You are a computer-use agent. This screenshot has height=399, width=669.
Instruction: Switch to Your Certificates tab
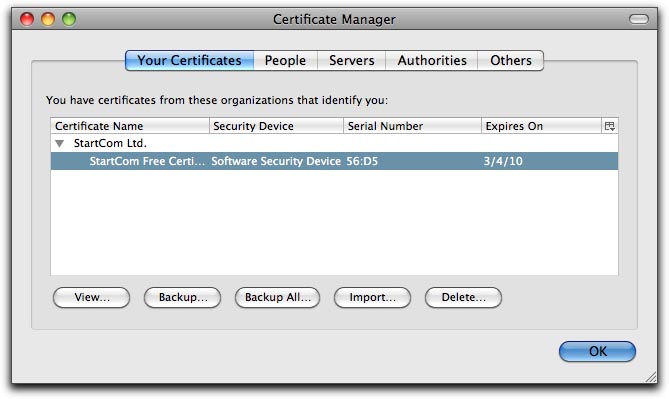(189, 60)
